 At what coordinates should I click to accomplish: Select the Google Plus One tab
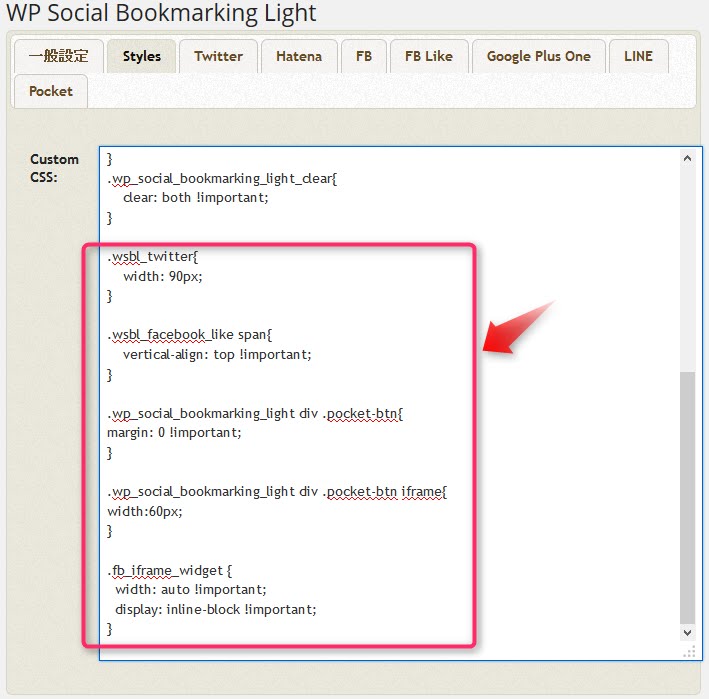coord(539,56)
